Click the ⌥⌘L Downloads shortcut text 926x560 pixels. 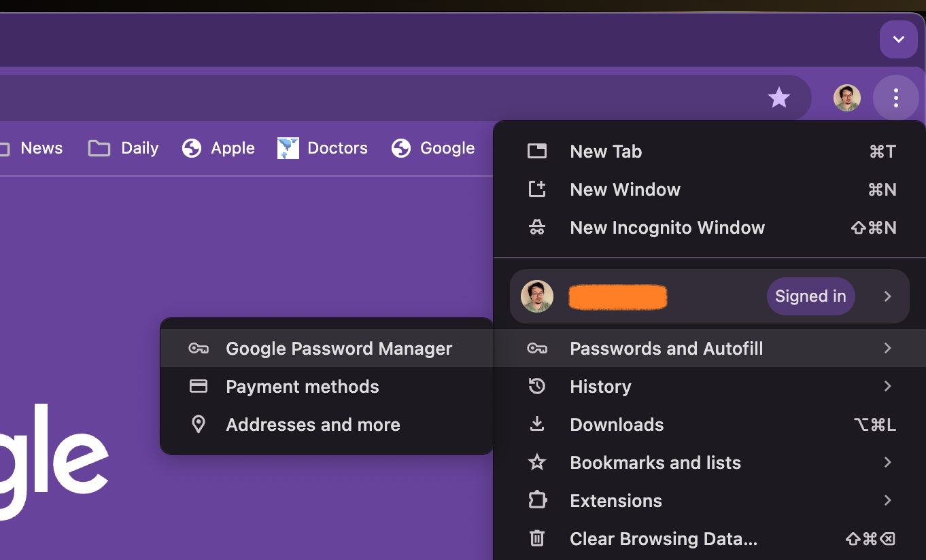pos(875,425)
